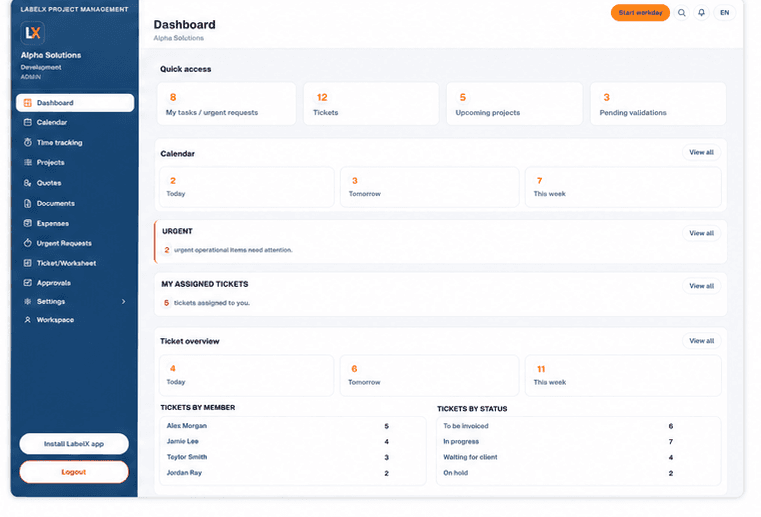This screenshot has height=517, width=761.
Task: Click the Start workday button
Action: click(x=640, y=13)
